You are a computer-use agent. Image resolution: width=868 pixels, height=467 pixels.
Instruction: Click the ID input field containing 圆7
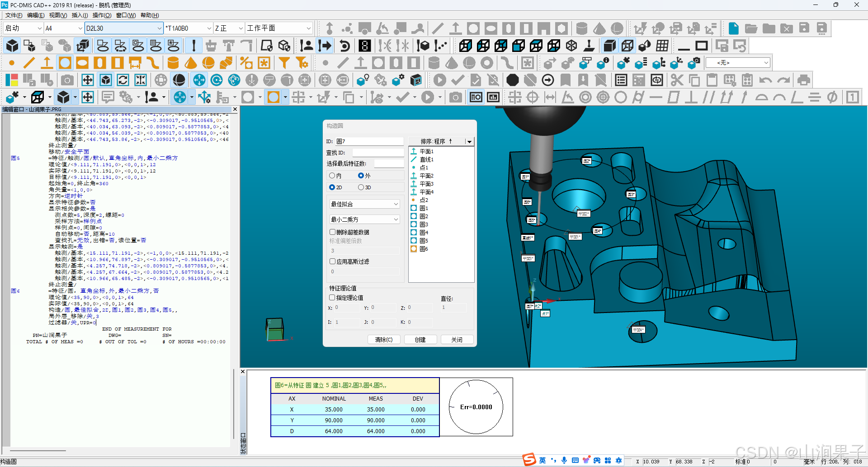[369, 141]
